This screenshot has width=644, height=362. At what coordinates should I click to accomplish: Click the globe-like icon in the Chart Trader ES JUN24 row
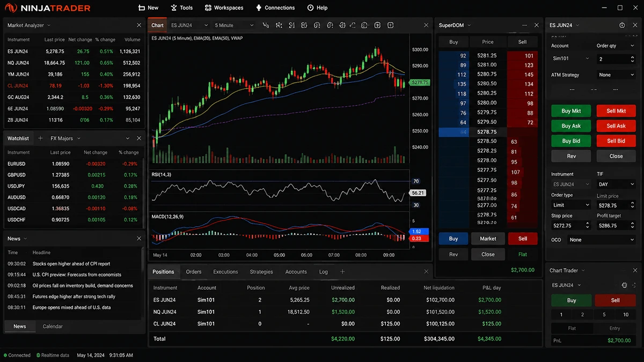pos(624,285)
